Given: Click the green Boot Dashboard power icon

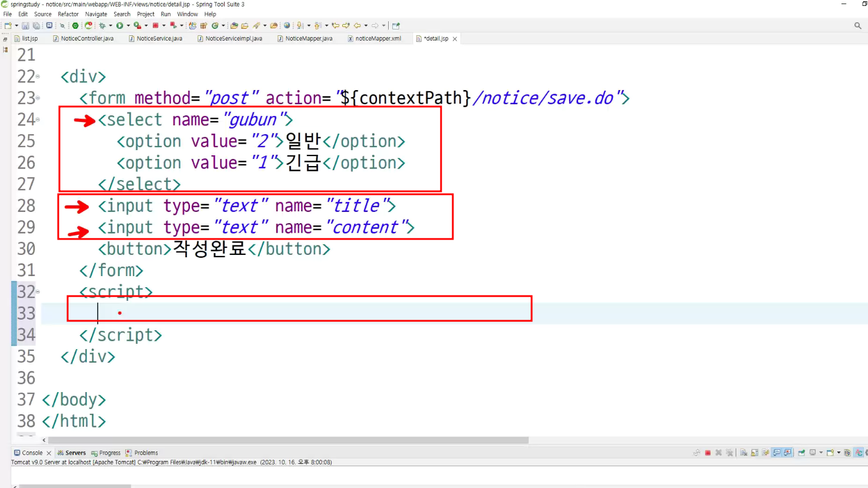Looking at the screenshot, I should coord(75,25).
